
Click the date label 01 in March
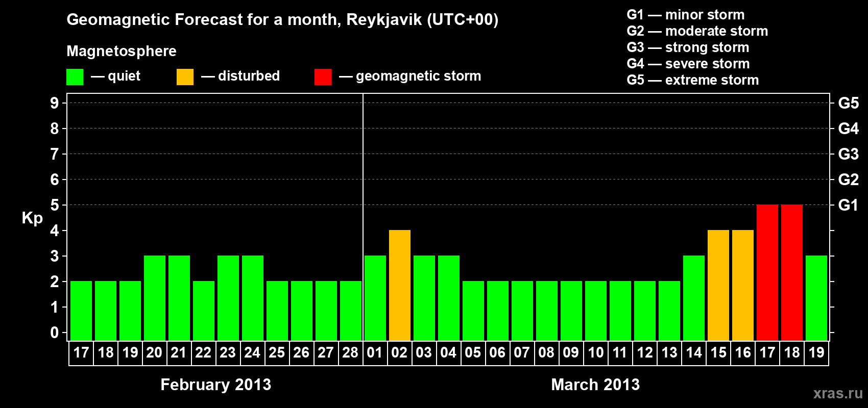click(375, 353)
